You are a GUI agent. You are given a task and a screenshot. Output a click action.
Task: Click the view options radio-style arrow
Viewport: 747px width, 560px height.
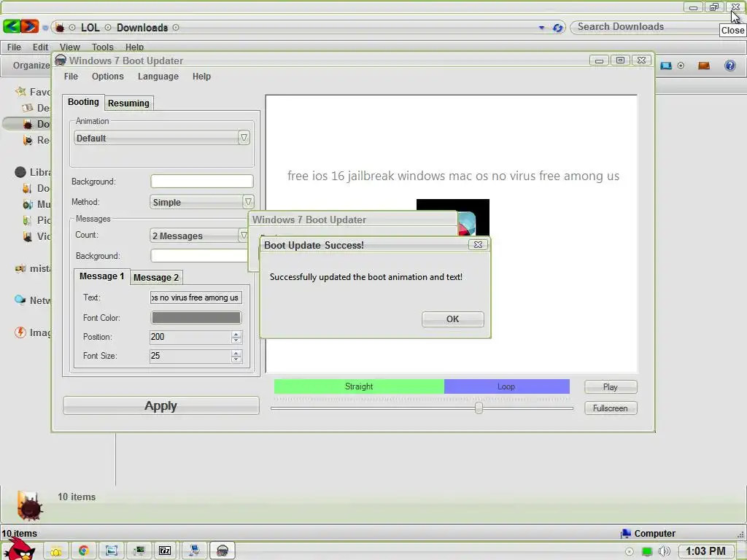tap(681, 66)
